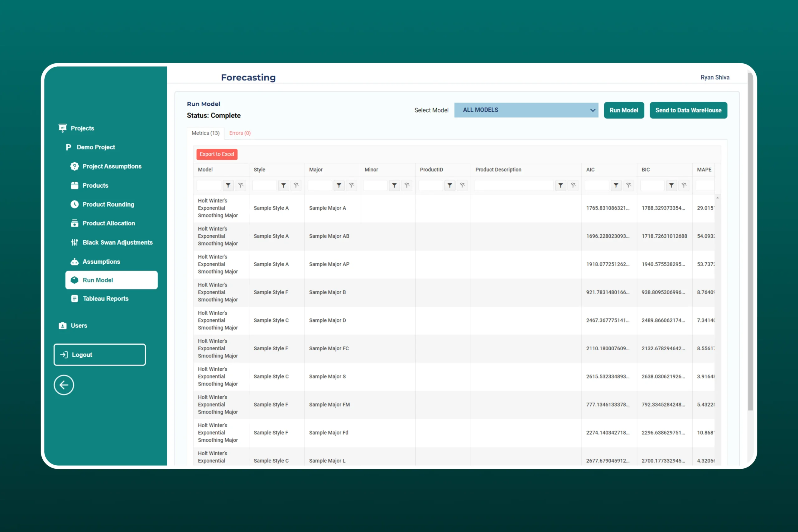Viewport: 798px width, 532px height.
Task: Click the Export to Excel button
Action: click(217, 154)
